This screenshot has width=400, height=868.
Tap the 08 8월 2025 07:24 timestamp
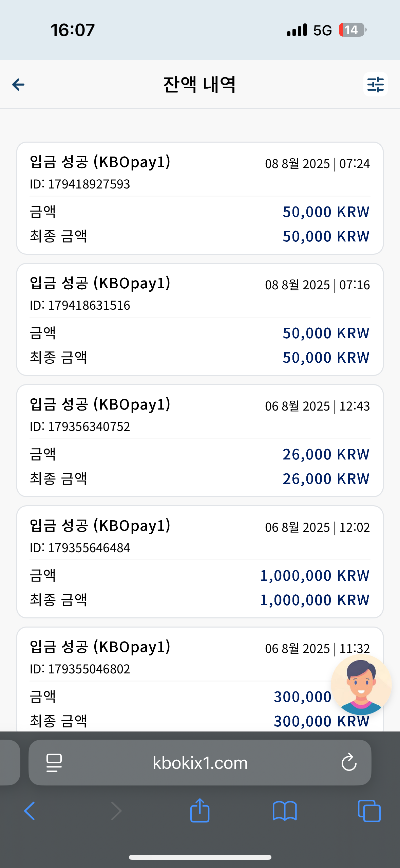pyautogui.click(x=317, y=164)
